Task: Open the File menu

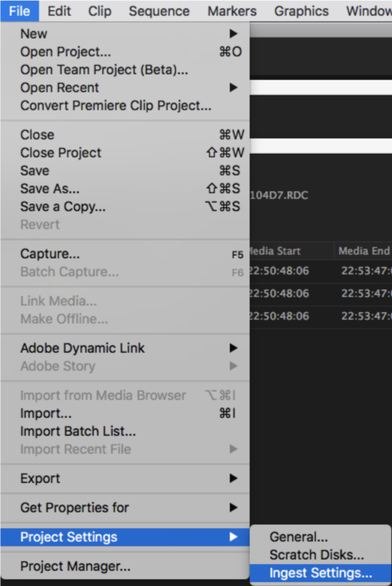Action: pos(19,11)
